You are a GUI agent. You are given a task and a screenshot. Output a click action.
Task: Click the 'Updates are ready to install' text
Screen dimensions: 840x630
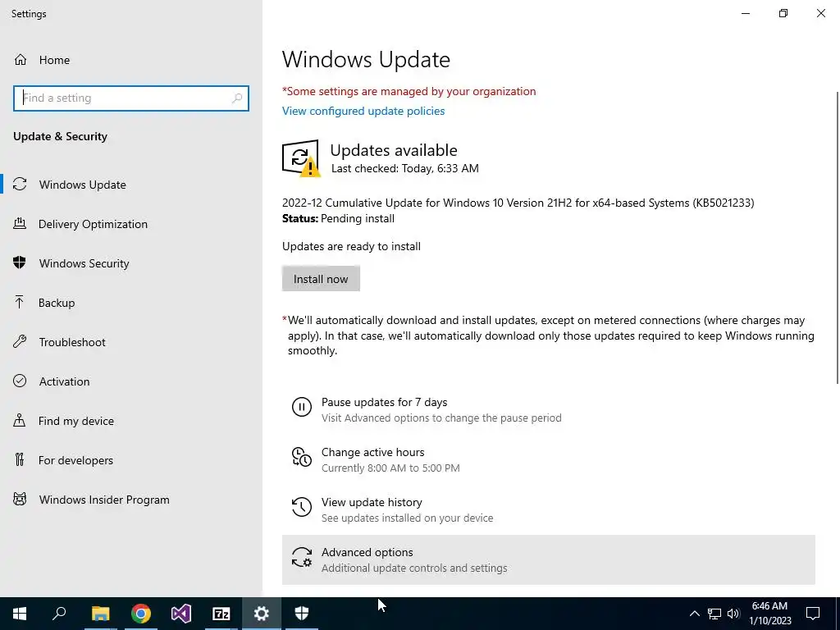click(x=351, y=246)
